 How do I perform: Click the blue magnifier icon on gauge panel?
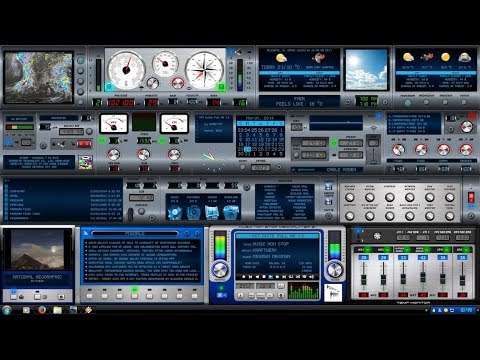tap(109, 87)
